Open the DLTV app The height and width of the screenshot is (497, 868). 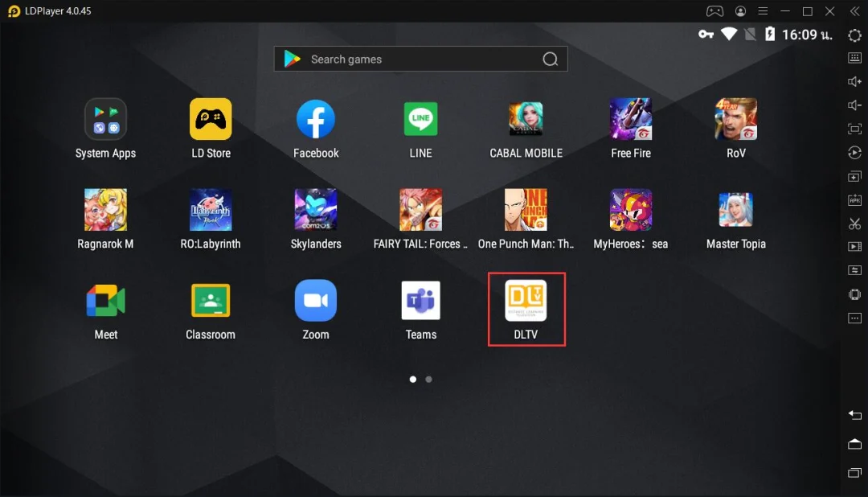pos(526,300)
